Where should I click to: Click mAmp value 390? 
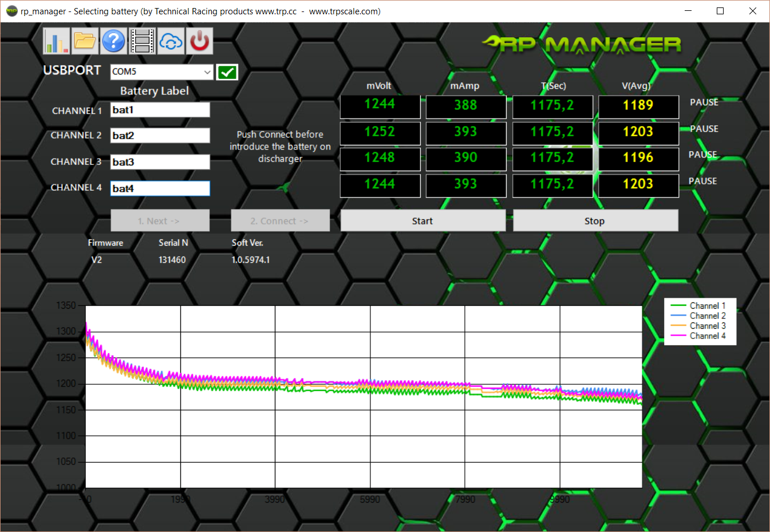click(466, 159)
